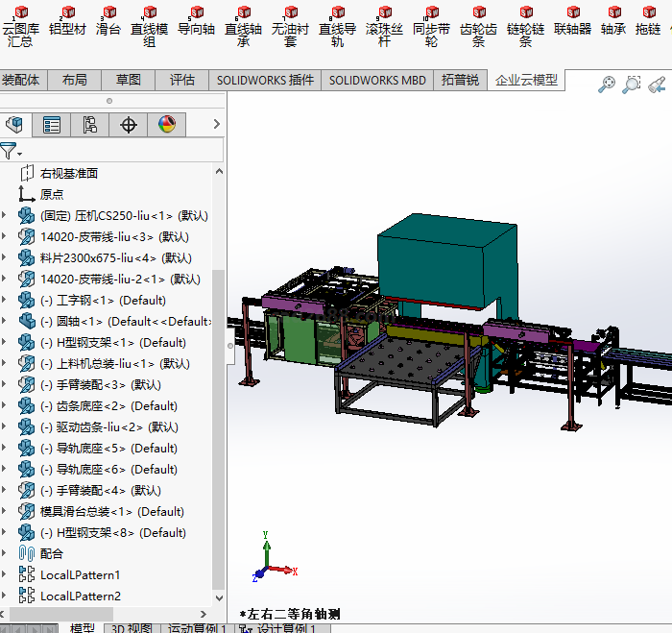Select 右视基准面 in the feature tree
Screen dimensions: 672x633
coord(69,174)
